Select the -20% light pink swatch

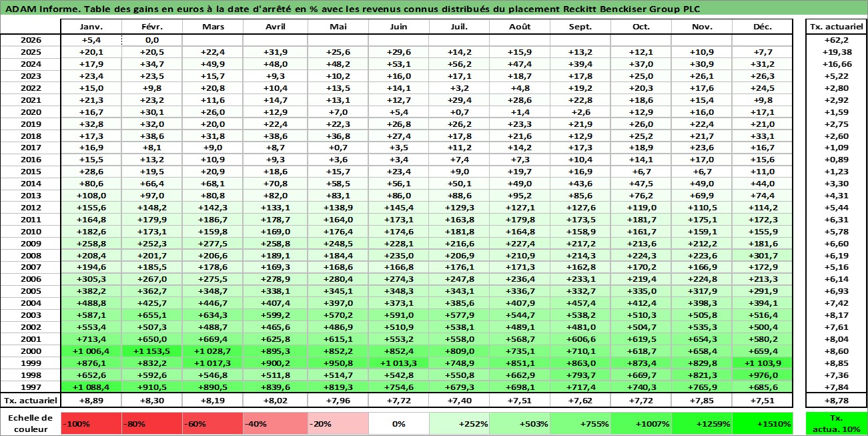pos(338,423)
